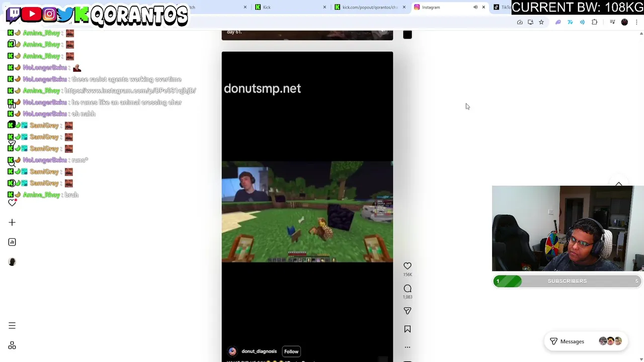Click the Create plus icon in sidebar
Screen dimensions: 644x362
click(12, 222)
